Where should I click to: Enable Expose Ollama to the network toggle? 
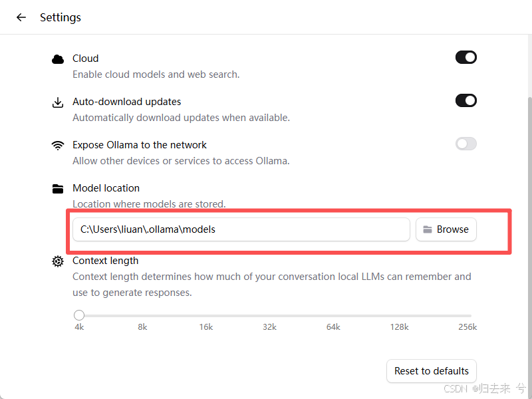(466, 144)
